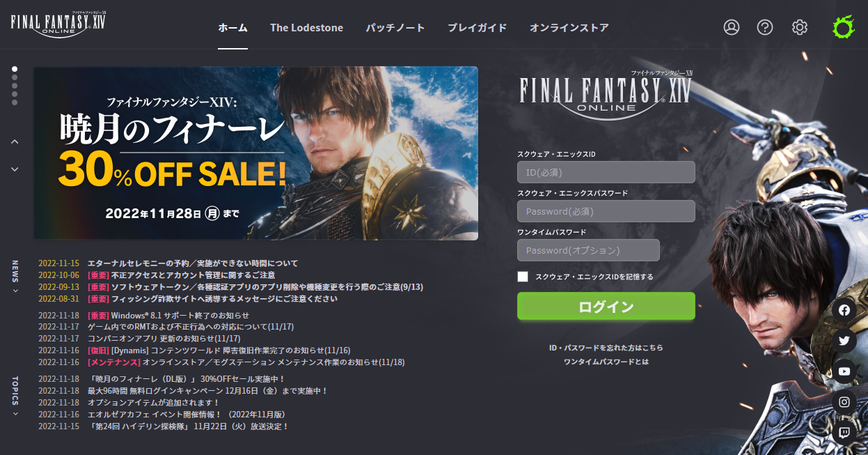Screen dimensions: 868x455
Task: Collapse the TOPICS section chevron
Action: tap(15, 414)
